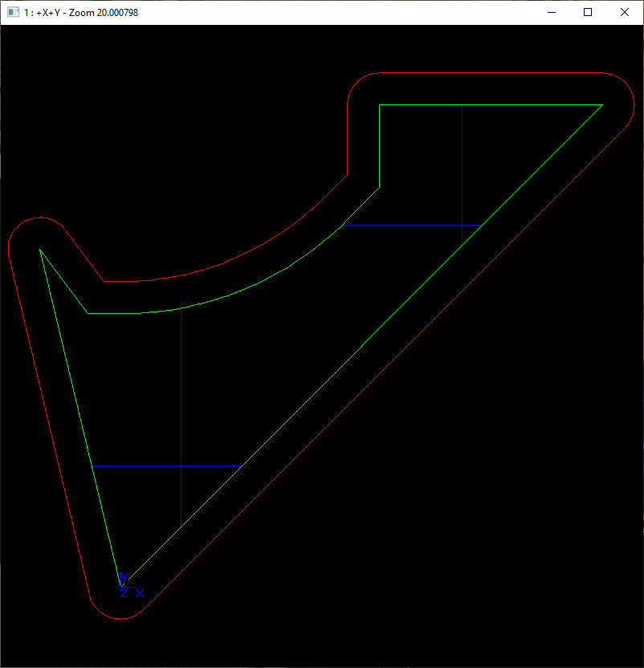
Task: Click the blue Y axis label
Action: [124, 577]
